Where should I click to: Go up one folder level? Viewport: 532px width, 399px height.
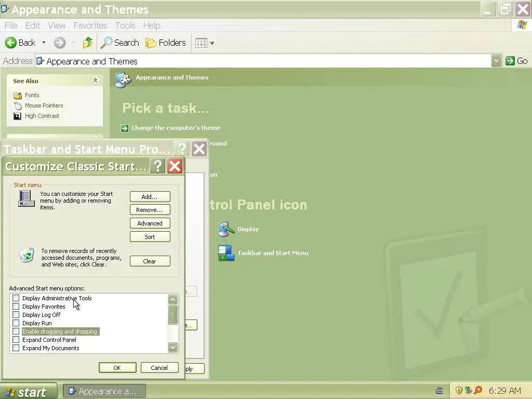click(x=87, y=43)
